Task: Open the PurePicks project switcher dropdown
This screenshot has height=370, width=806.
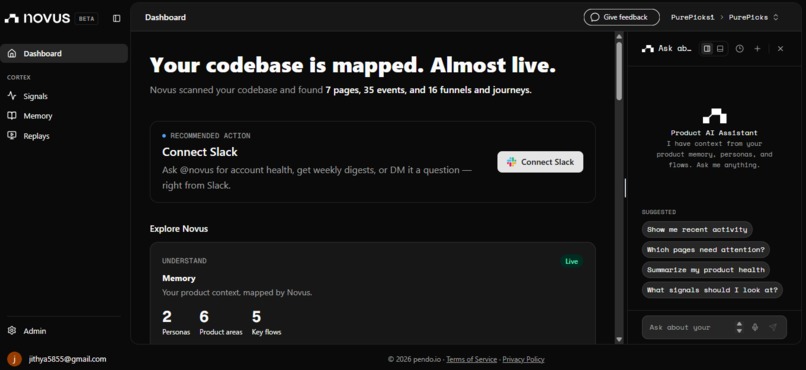Action: click(x=754, y=17)
